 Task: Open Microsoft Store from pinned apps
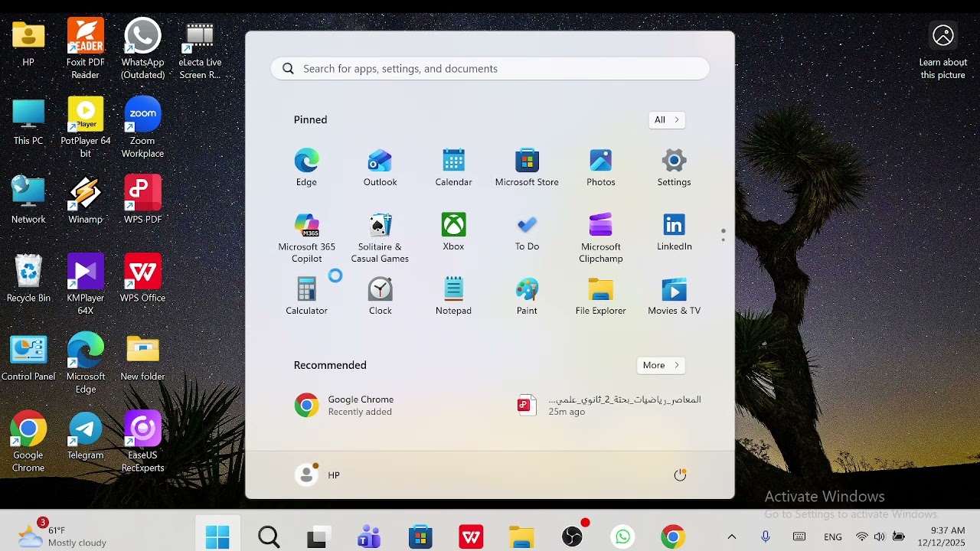527,168
